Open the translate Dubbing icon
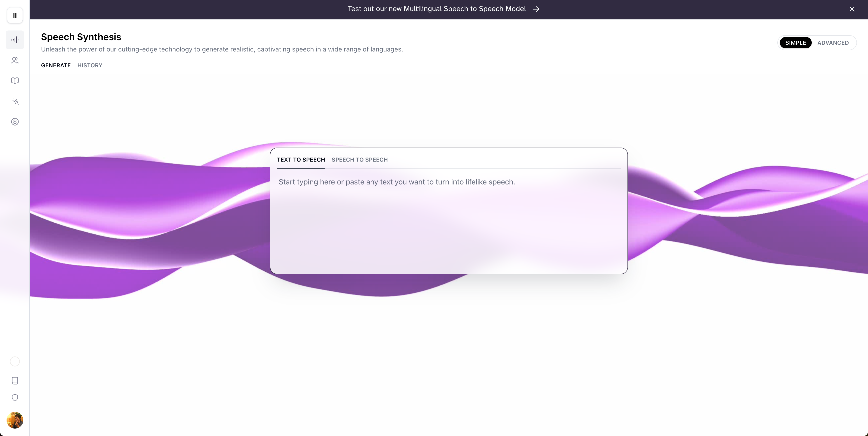The image size is (868, 436). point(15,101)
